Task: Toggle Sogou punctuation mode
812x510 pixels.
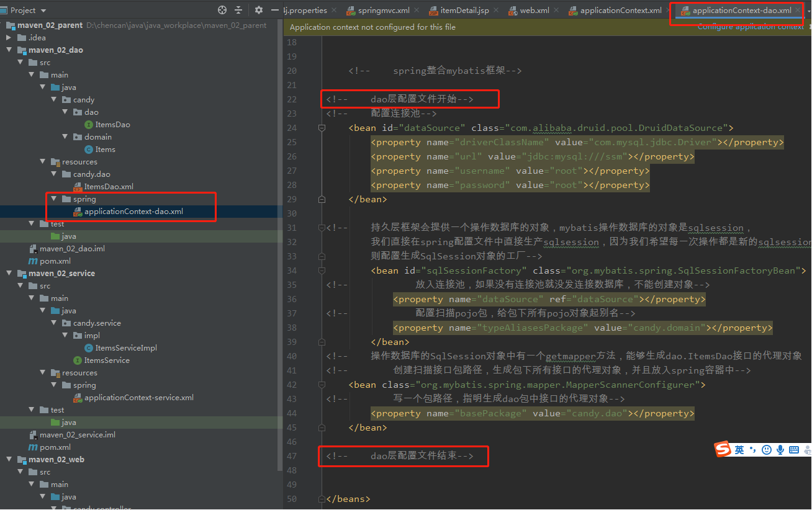Action: pos(752,450)
